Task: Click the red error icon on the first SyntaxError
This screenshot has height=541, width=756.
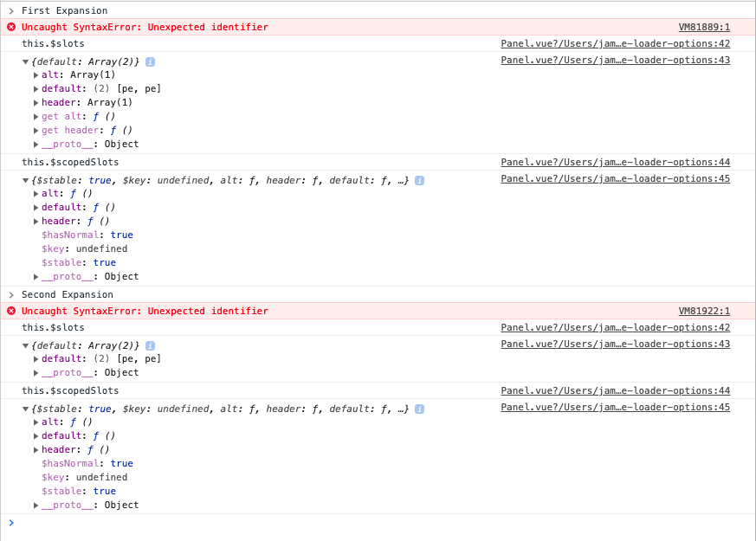Action: coord(11,27)
